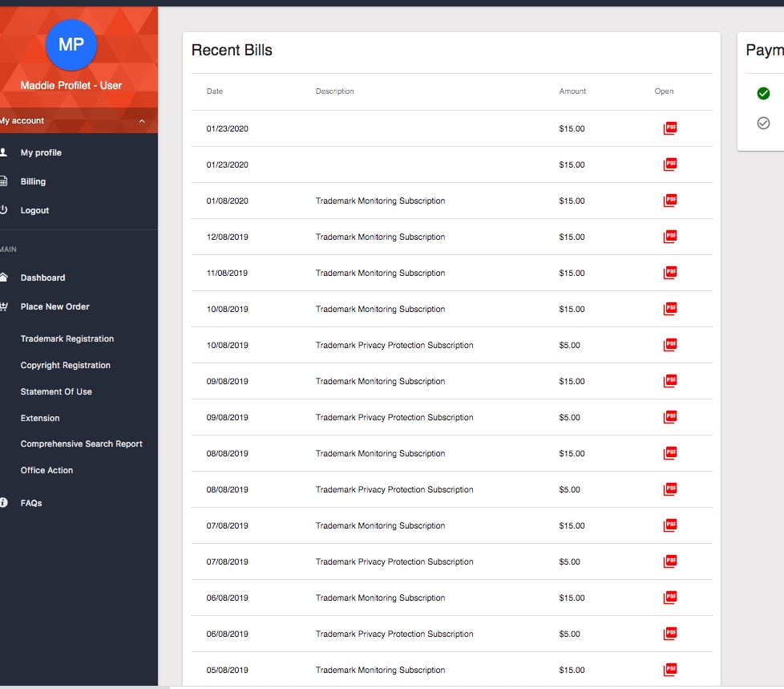Click the green completed payment checkmark
This screenshot has width=784, height=689.
pyautogui.click(x=762, y=94)
